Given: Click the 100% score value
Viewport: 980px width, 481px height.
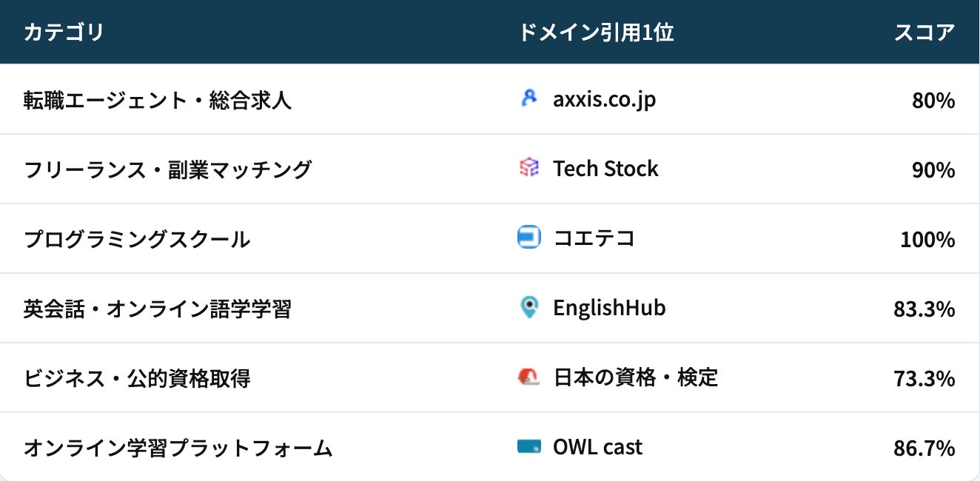Looking at the screenshot, I should tap(927, 239).
